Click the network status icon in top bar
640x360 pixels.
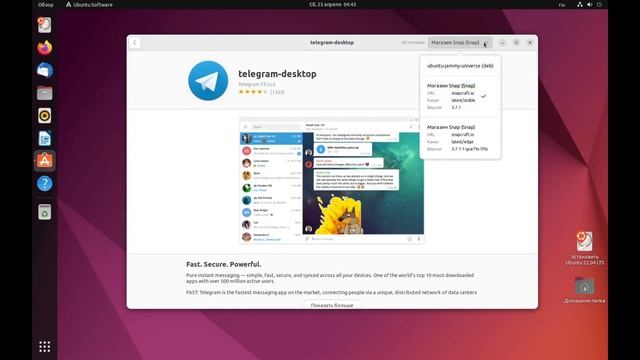[x=580, y=4]
